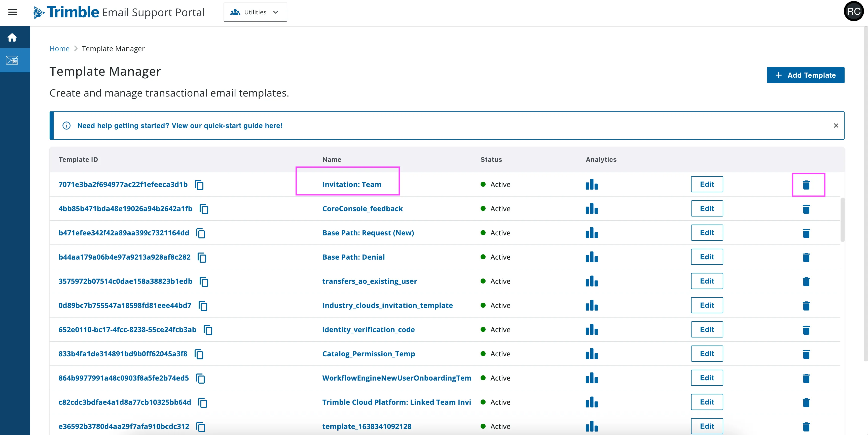Viewport: 868px width, 435px height.
Task: Go to Home via sidebar house icon
Action: click(12, 38)
